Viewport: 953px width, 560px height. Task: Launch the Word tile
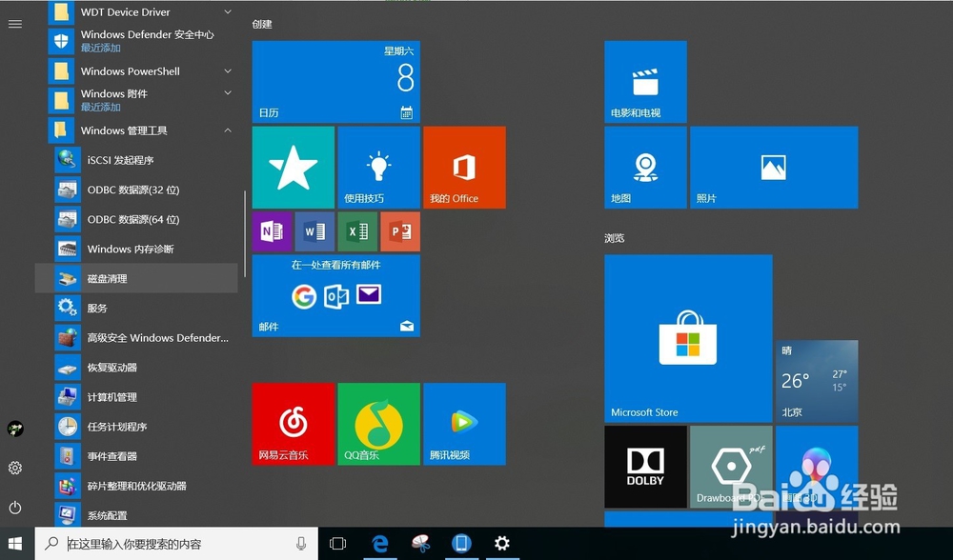click(x=314, y=231)
